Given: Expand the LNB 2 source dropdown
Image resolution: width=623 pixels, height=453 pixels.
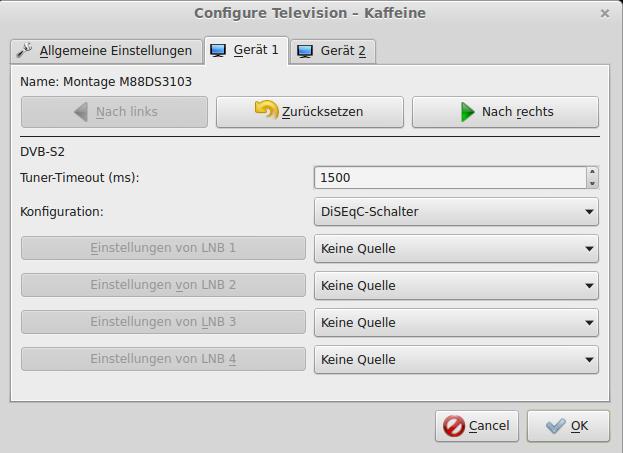Looking at the screenshot, I should 456,285.
